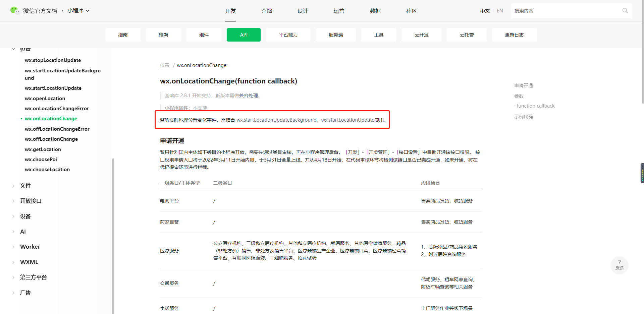Image resolution: width=644 pixels, height=314 pixels.
Task: Jump to 申请开通 in page outline
Action: coord(524,85)
